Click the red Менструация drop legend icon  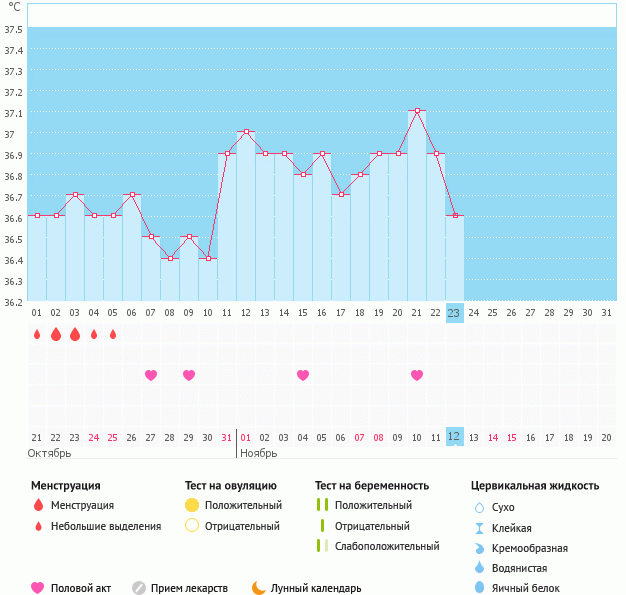(x=38, y=505)
